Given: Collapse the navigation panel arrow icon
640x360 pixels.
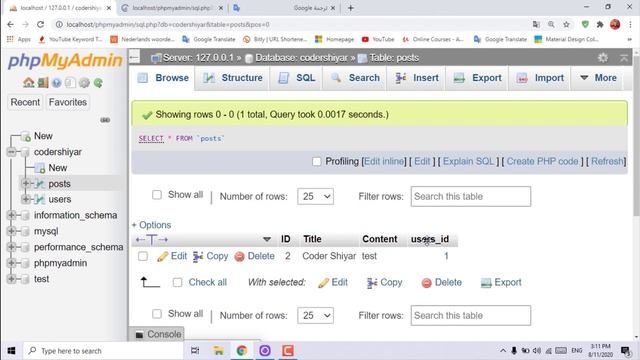Looking at the screenshot, I should click(134, 58).
